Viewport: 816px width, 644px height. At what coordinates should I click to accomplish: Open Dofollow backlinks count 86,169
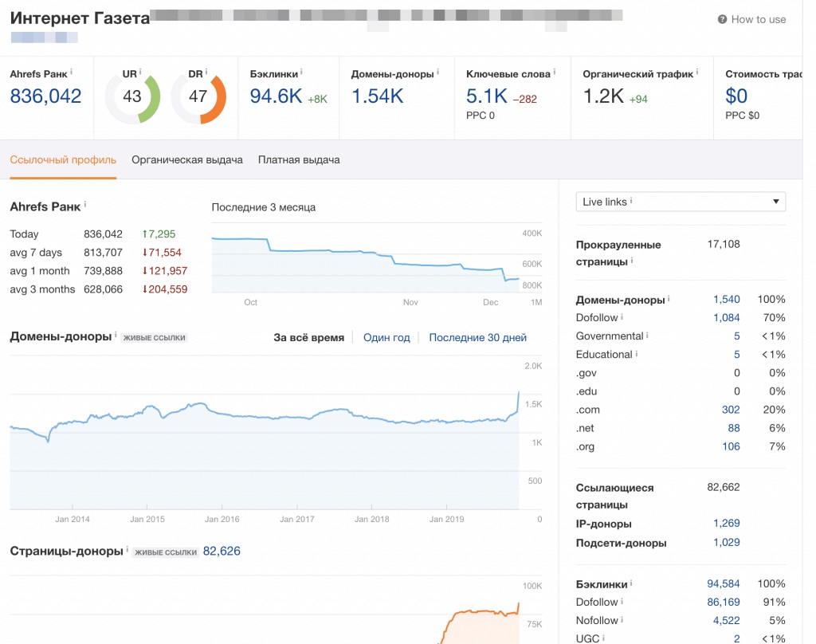(724, 602)
